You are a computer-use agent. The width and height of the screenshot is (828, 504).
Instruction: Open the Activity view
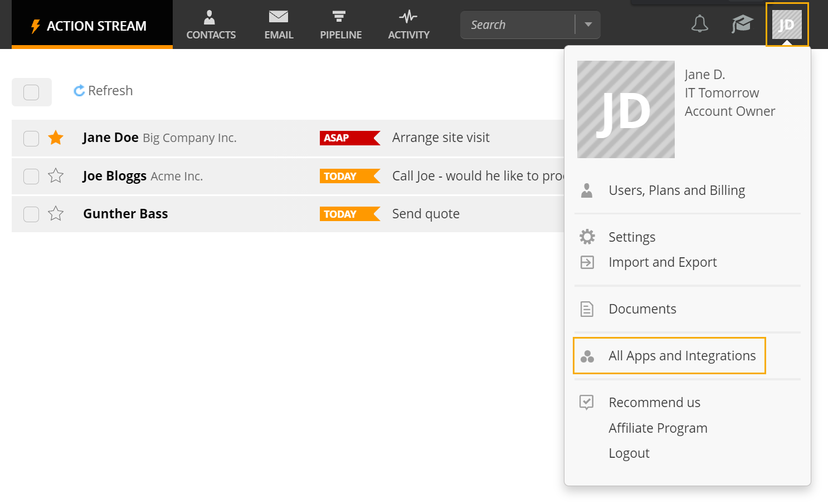pyautogui.click(x=408, y=25)
